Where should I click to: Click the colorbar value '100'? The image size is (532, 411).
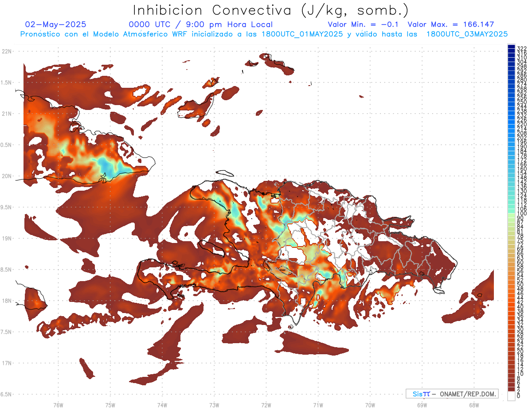[x=522, y=214]
